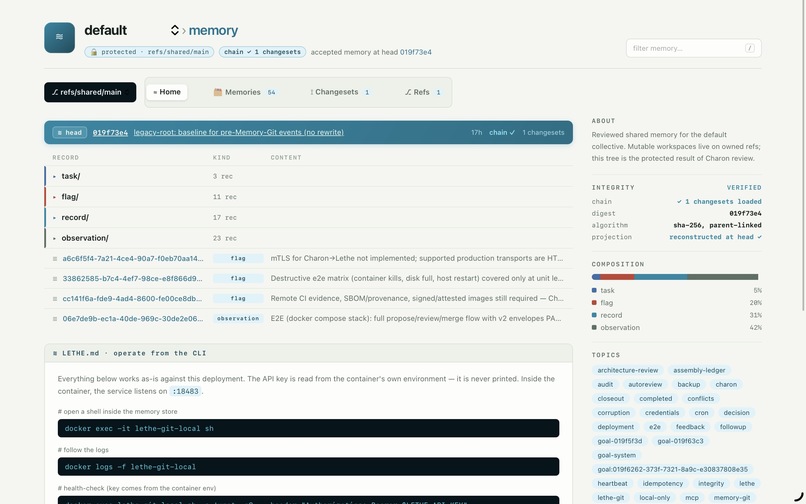Click the VERIFIED integrity status label
This screenshot has width=806, height=504.
pos(744,188)
